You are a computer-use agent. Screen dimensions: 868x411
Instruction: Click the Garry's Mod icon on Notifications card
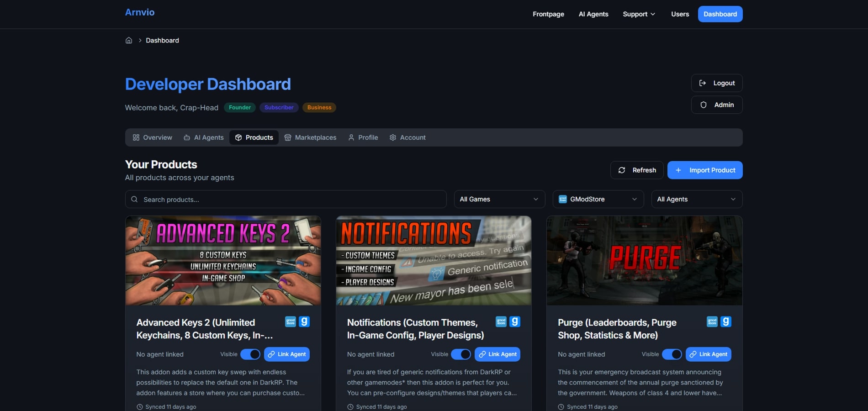tap(515, 321)
